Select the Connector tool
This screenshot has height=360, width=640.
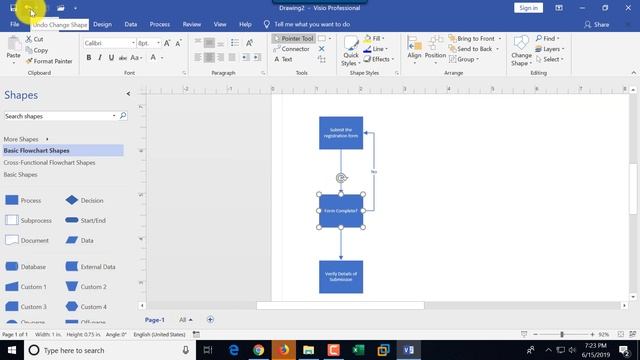[x=291, y=49]
